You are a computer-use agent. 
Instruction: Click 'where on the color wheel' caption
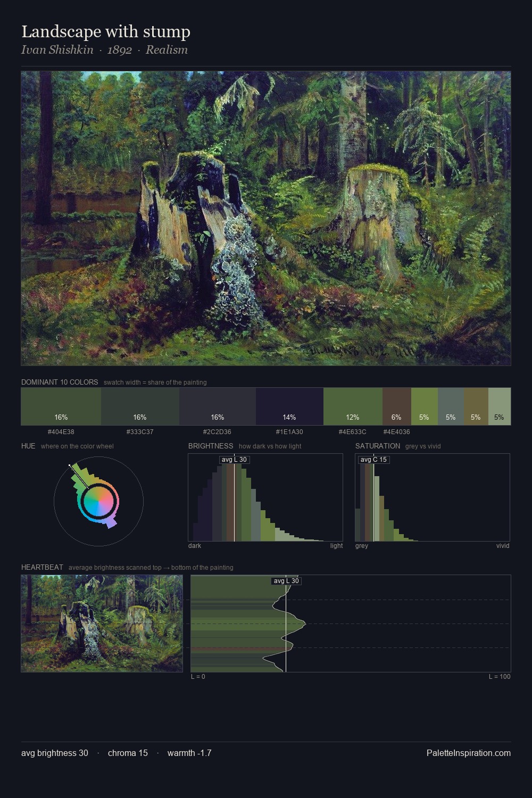[x=77, y=446]
